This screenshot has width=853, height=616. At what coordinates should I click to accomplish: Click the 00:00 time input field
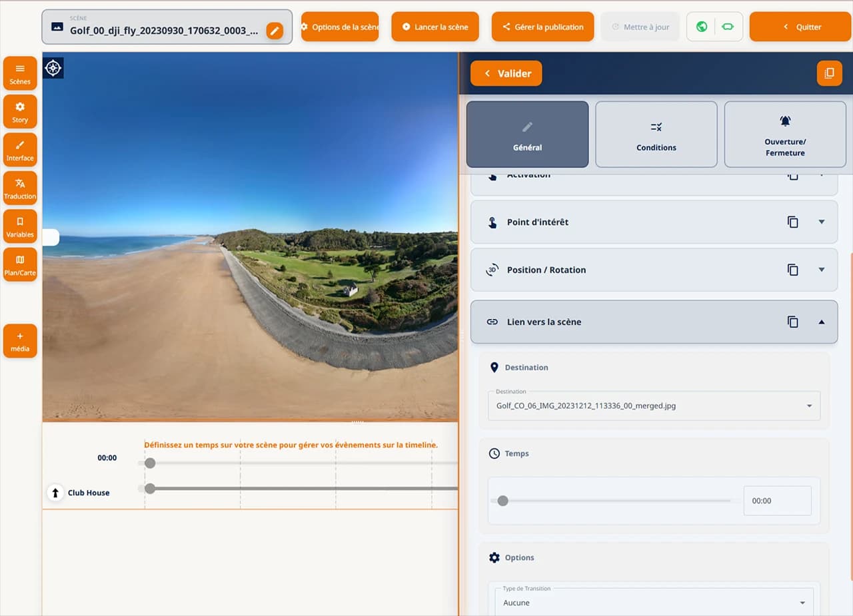(777, 500)
